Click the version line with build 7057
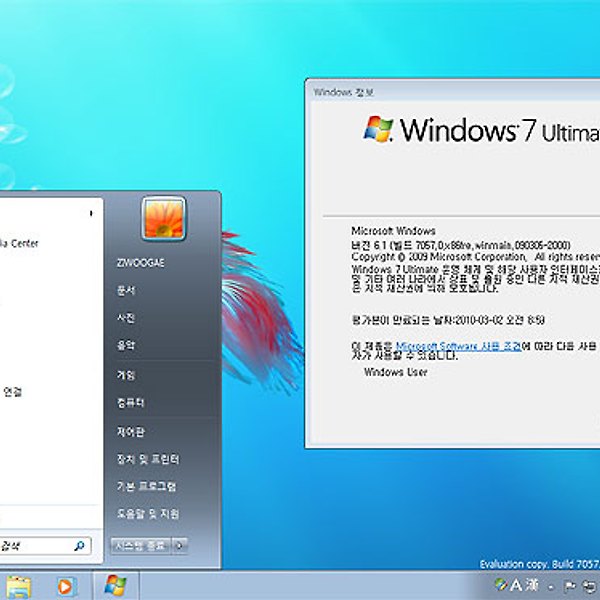 pos(461,245)
